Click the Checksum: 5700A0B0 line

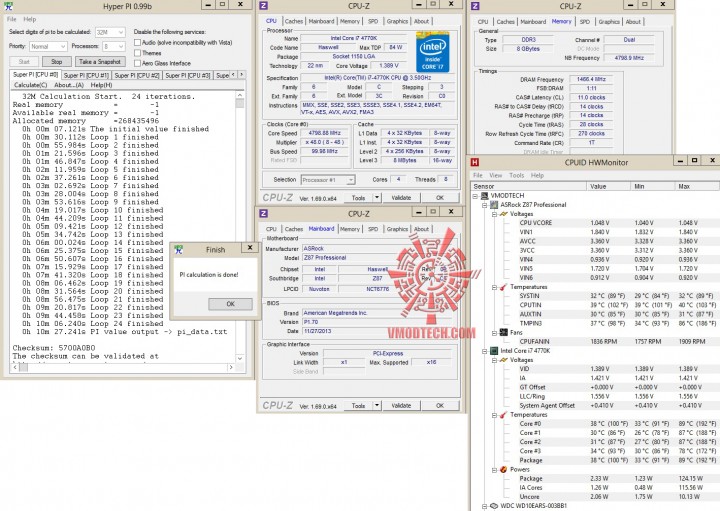(x=54, y=348)
